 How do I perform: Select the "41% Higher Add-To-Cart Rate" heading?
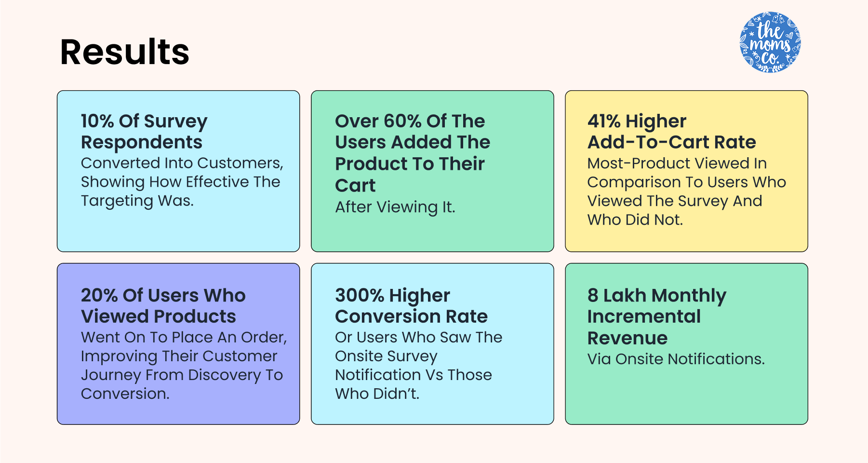[671, 131]
